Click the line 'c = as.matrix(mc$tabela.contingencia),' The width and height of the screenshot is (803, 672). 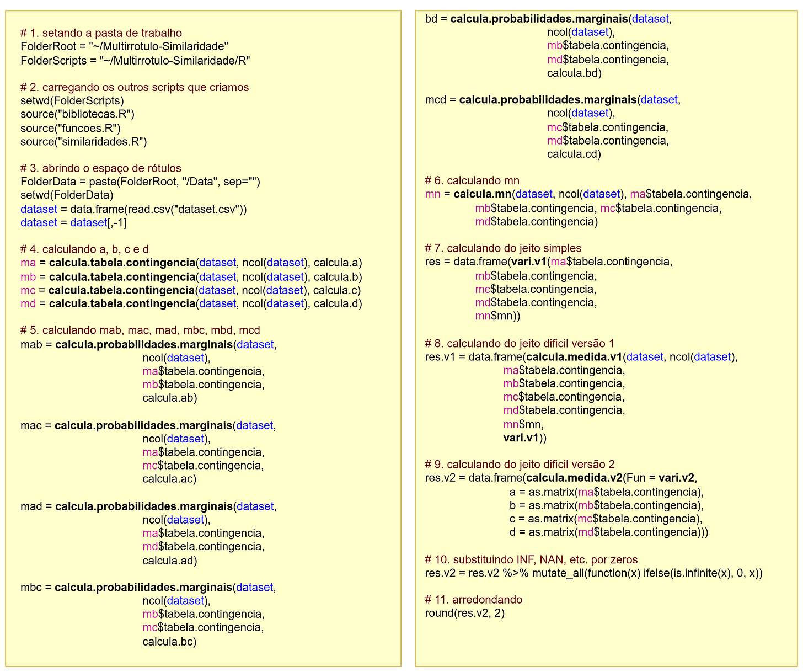[x=606, y=519]
